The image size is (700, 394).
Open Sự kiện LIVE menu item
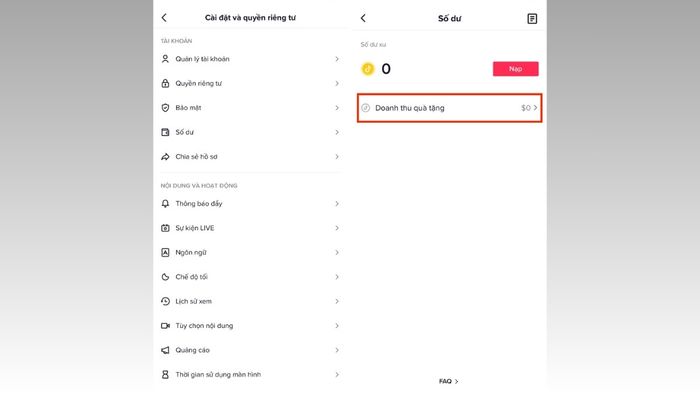point(250,228)
